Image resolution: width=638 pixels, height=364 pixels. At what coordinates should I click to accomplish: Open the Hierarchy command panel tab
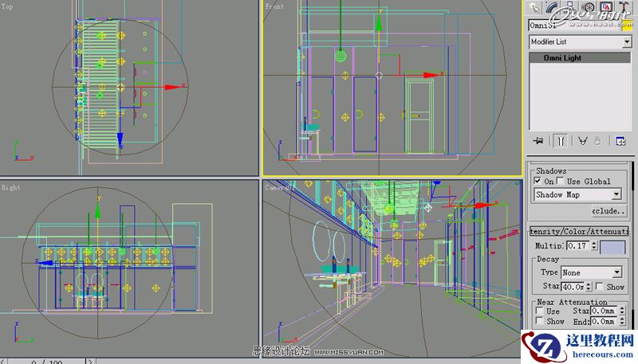569,8
